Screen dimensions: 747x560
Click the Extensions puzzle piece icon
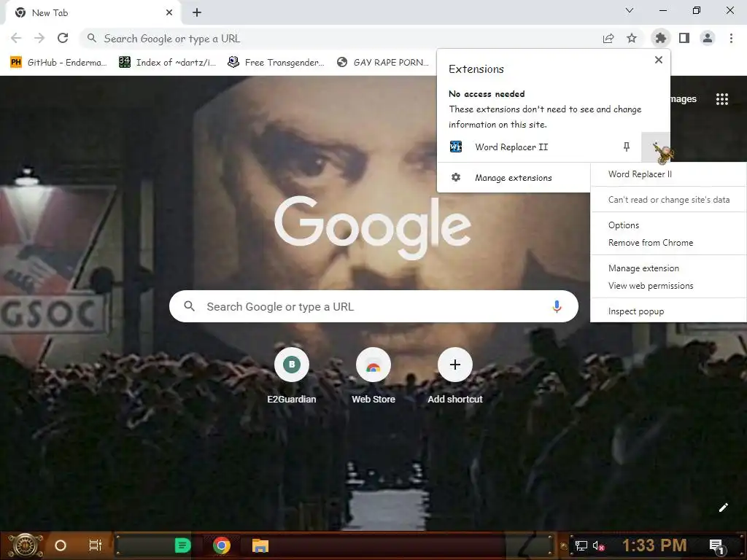660,38
